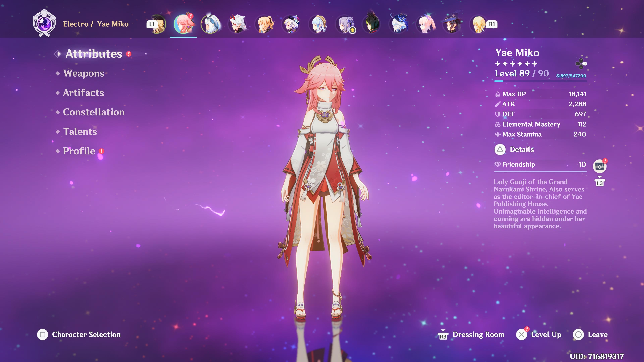Click the circle button icon for Leave
Viewport: 644px width, 362px height.
click(578, 335)
